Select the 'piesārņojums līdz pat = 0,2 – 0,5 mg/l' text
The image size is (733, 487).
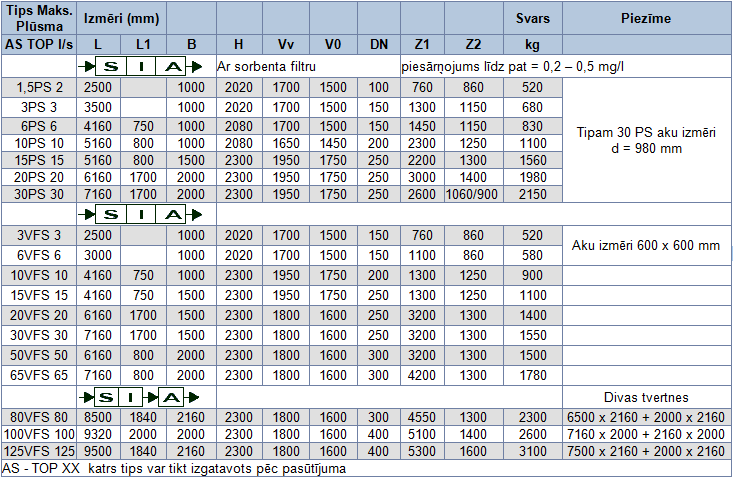[512, 66]
